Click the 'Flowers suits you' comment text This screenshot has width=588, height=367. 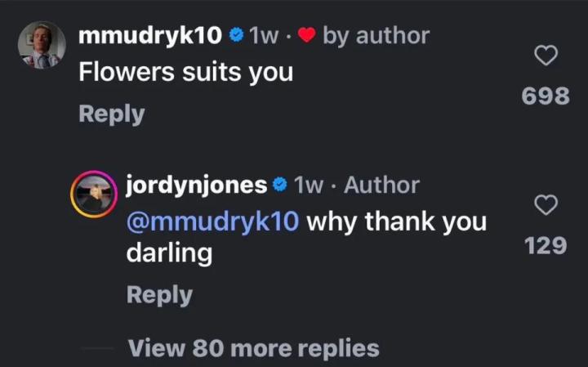coord(186,72)
